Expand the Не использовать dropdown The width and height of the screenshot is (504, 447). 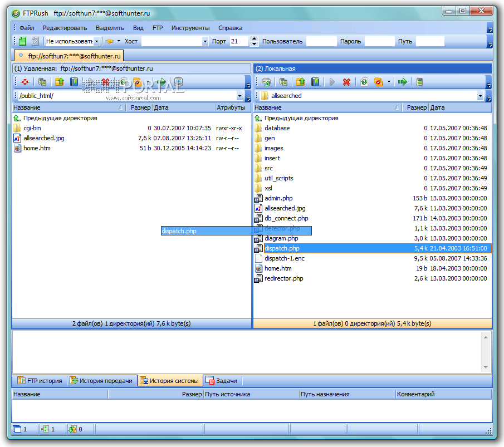pos(96,41)
